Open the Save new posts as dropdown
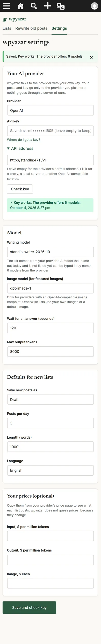Viewport: 101px width, 644px height. [x=50, y=399]
